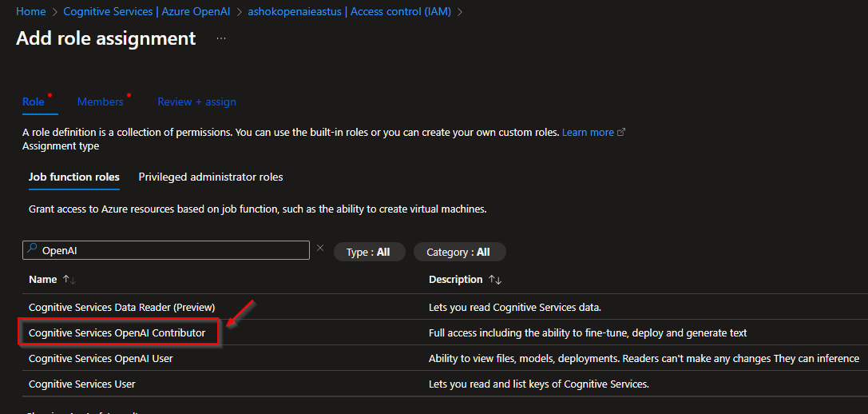
Task: Click the Add role assignment page title
Action: pyautogui.click(x=105, y=38)
